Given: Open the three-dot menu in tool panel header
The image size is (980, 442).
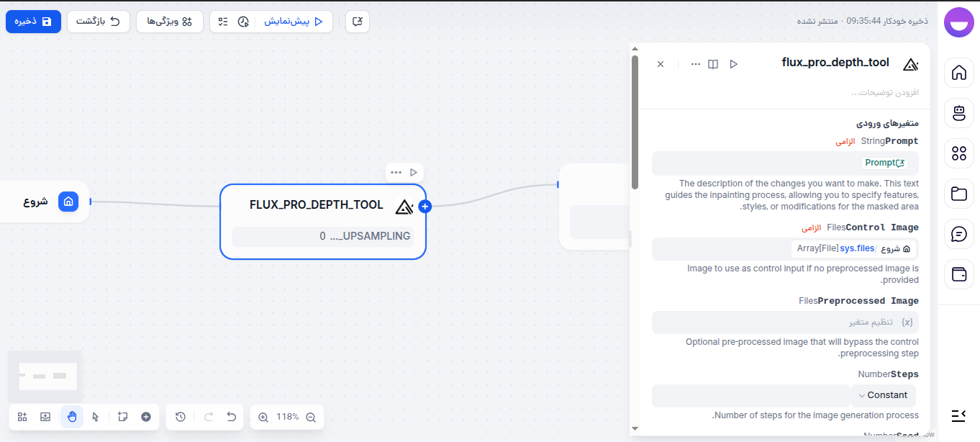Looking at the screenshot, I should tap(695, 64).
